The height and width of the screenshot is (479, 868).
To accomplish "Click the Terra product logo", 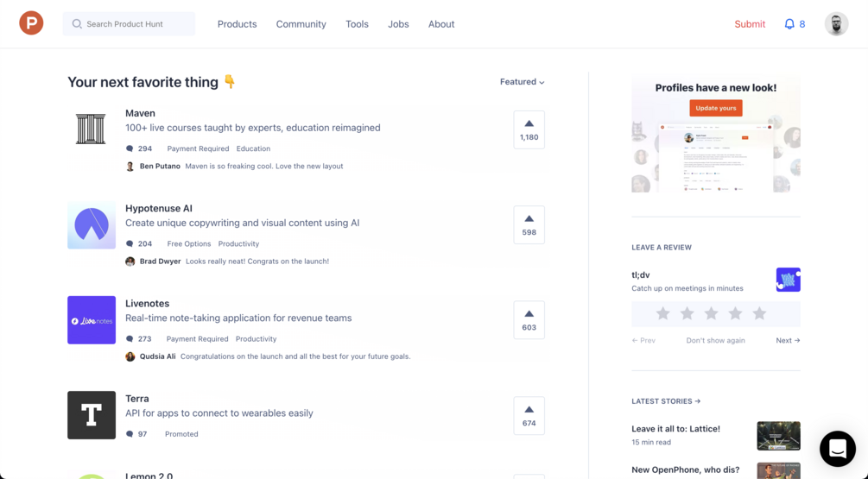I will [x=91, y=415].
